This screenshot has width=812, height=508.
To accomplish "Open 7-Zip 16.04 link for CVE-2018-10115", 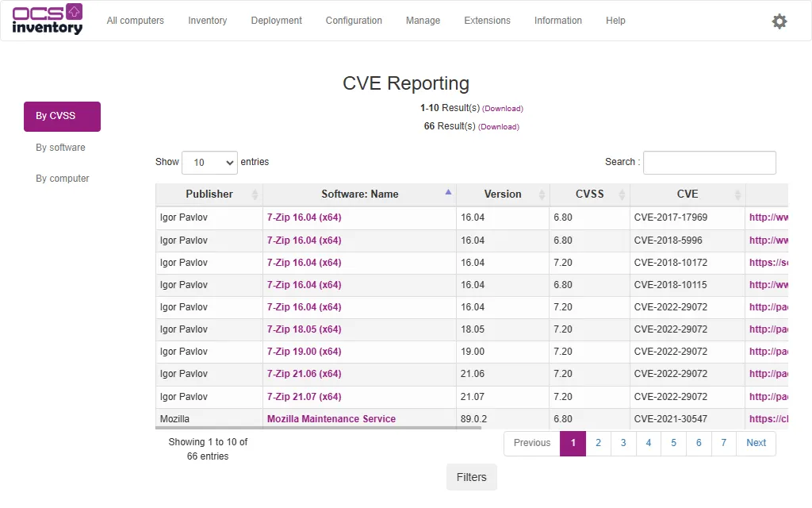I will pos(304,285).
